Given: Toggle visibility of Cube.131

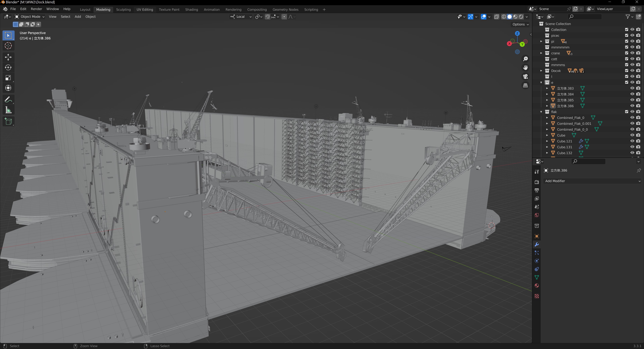Looking at the screenshot, I should click(x=632, y=147).
